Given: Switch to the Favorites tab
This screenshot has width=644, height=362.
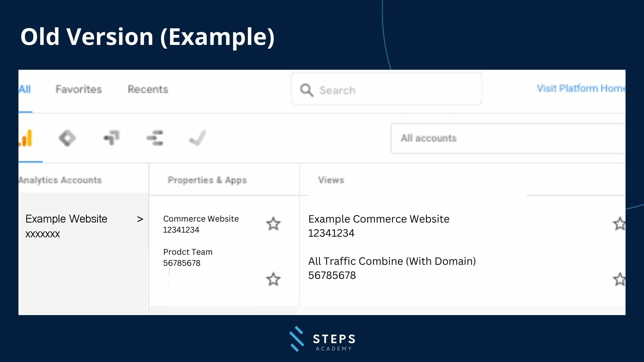Looking at the screenshot, I should pyautogui.click(x=78, y=89).
